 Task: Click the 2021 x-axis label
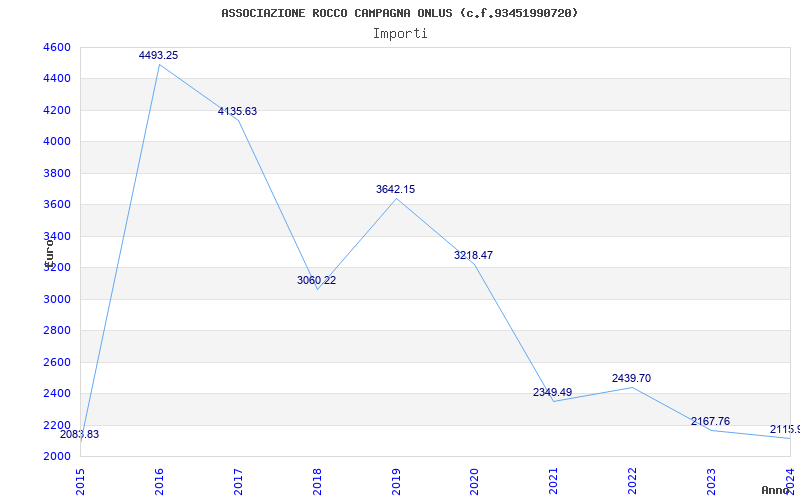pyautogui.click(x=553, y=481)
